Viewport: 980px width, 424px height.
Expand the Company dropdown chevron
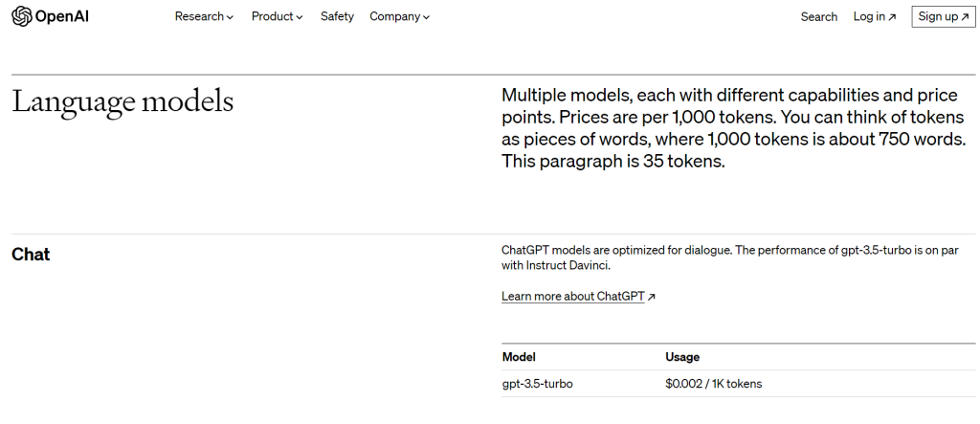(426, 17)
